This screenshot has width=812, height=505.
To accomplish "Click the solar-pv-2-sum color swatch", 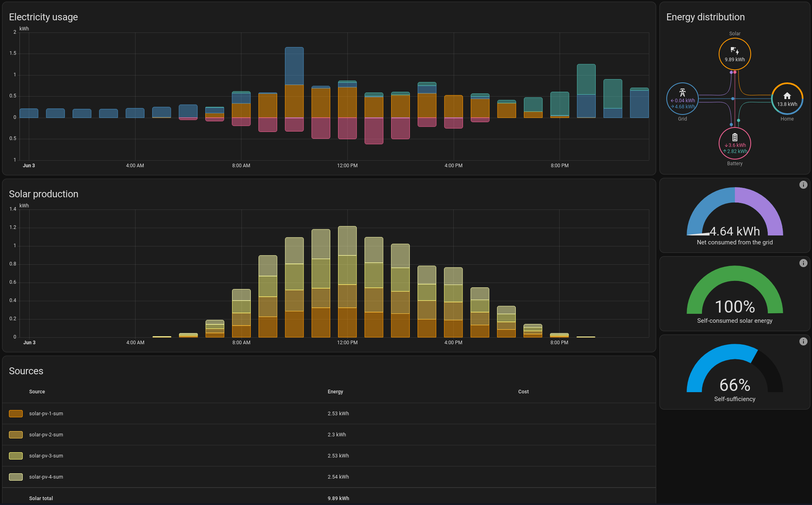I will coord(16,435).
